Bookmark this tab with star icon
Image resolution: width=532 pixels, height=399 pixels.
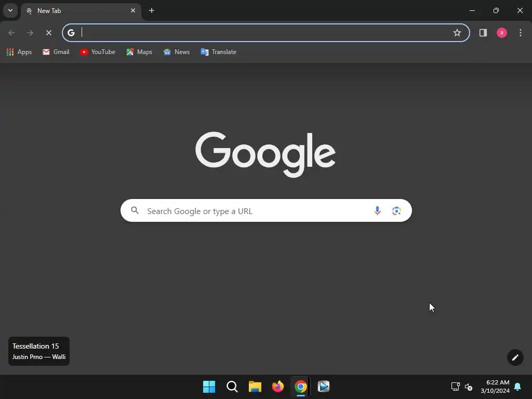point(457,33)
